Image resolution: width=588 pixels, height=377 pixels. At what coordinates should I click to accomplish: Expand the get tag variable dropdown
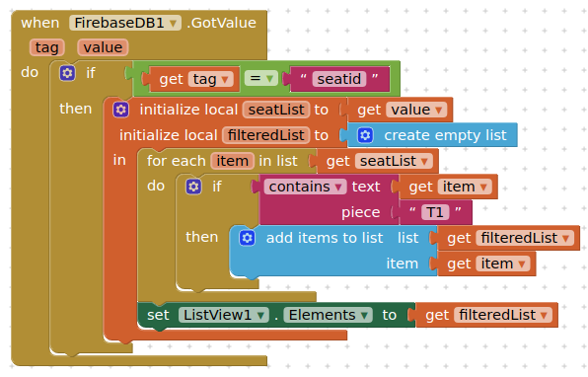coord(210,79)
